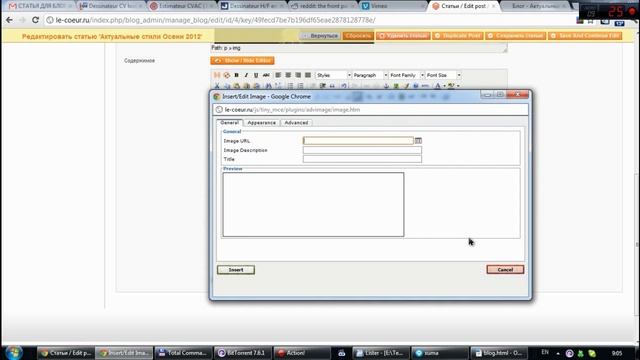Click the EN language indicator in tray
This screenshot has height=360, width=640.
coord(545,352)
